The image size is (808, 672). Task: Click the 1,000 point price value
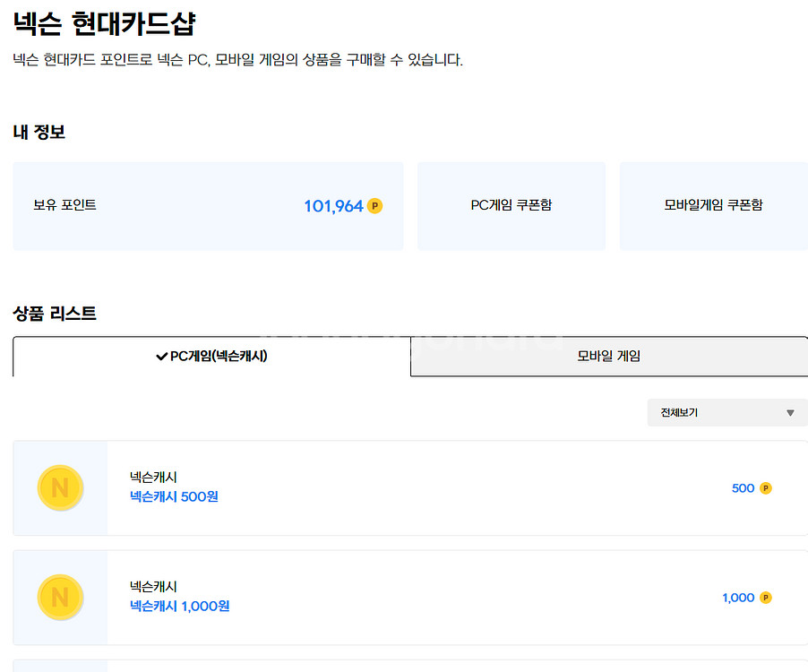click(738, 598)
